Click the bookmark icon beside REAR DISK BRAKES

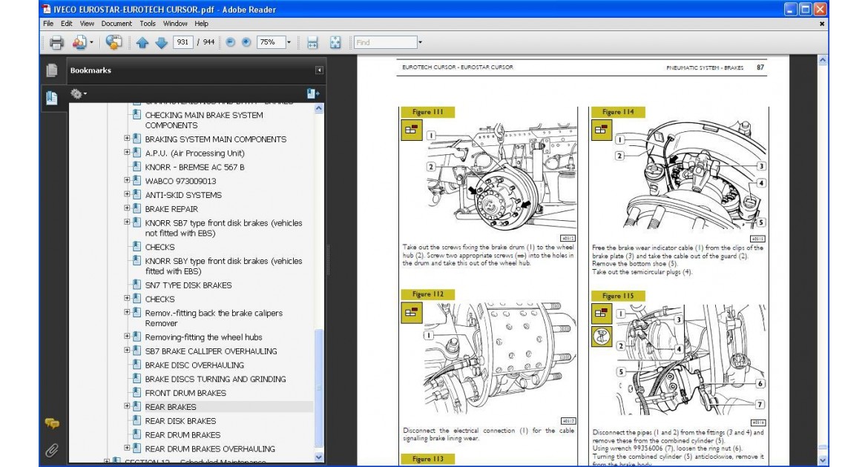pyautogui.click(x=137, y=420)
